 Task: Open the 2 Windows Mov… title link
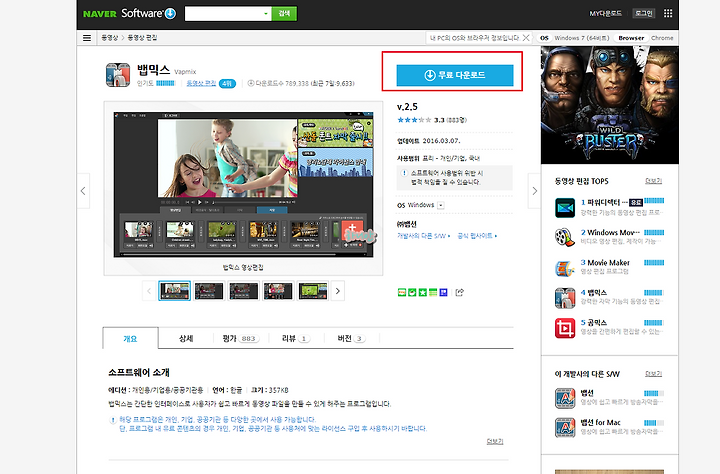610,232
